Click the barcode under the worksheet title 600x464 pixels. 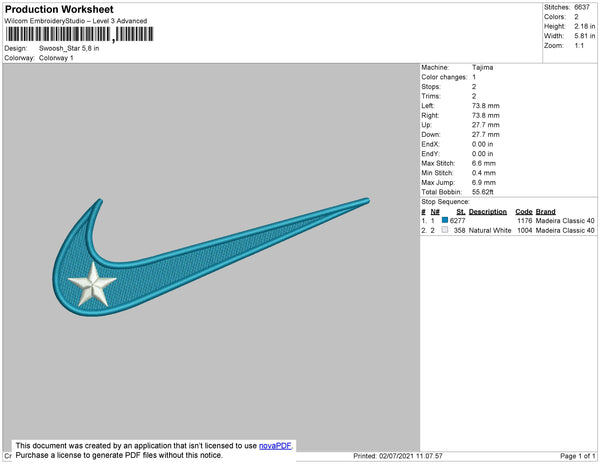click(x=80, y=34)
